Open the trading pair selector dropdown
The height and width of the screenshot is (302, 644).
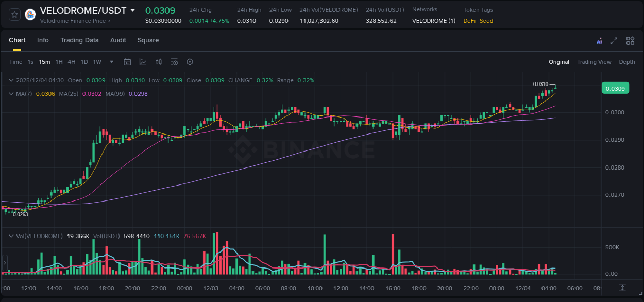pos(133,10)
